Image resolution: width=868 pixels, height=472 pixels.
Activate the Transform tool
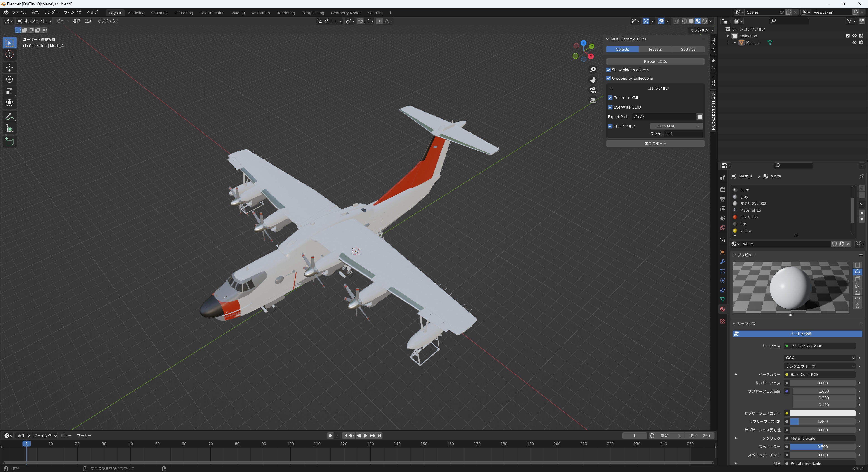[x=9, y=103]
